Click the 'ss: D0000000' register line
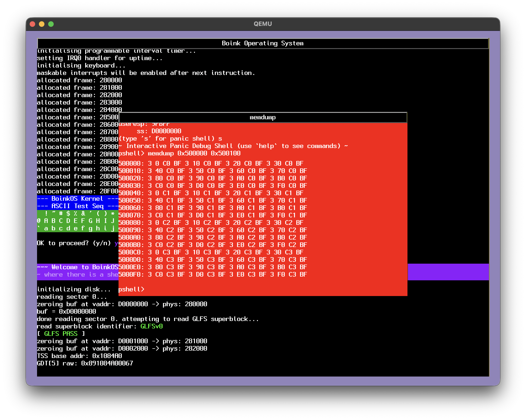526x420 pixels. [x=159, y=131]
